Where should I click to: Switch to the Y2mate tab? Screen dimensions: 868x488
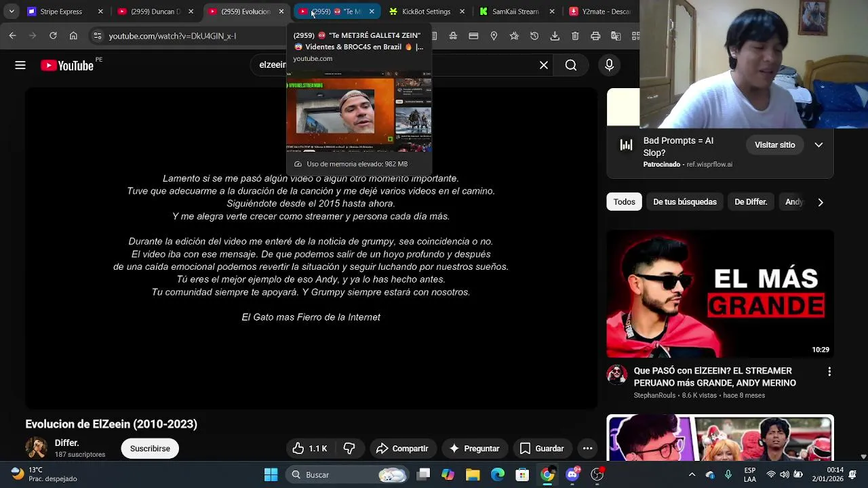601,12
